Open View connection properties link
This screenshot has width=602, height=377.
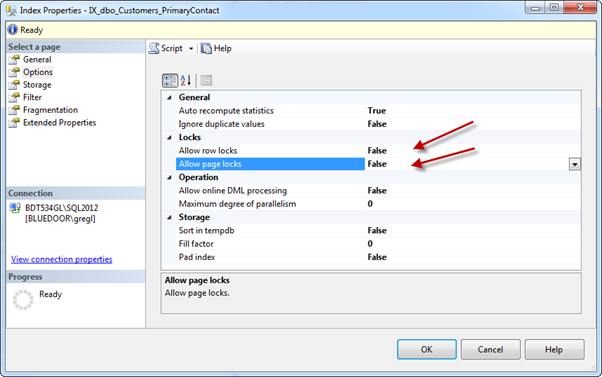click(61, 260)
